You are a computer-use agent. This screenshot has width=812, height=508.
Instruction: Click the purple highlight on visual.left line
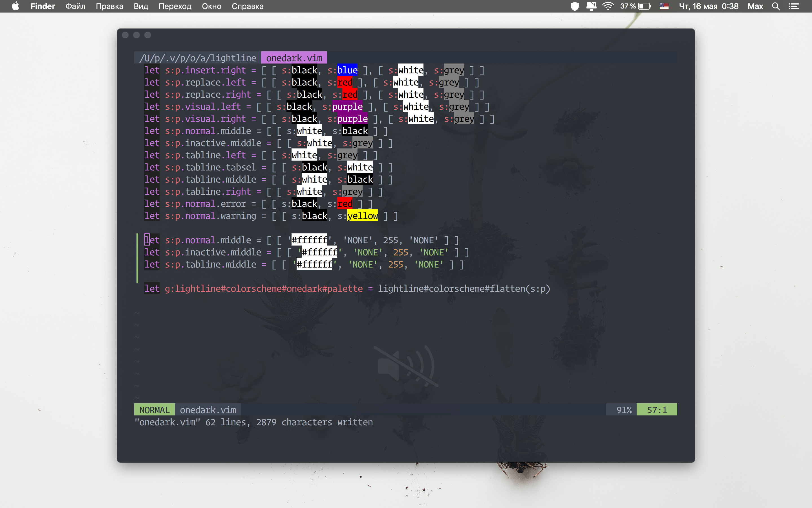pyautogui.click(x=347, y=106)
